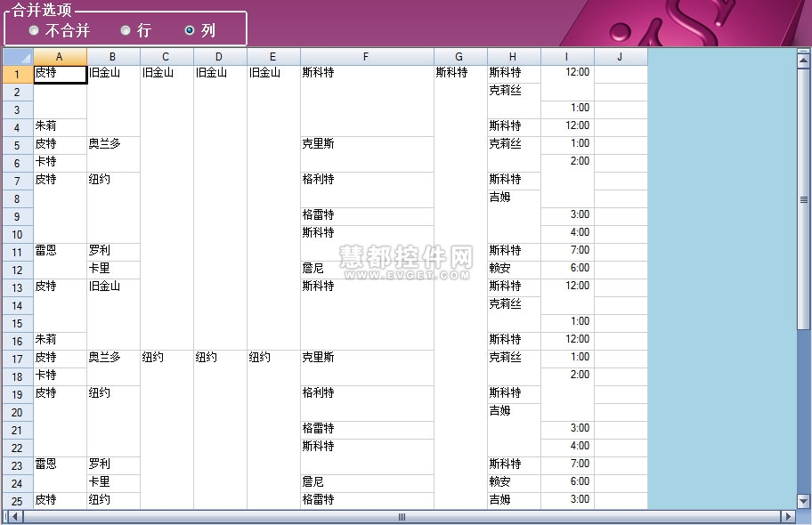Click cell 12:00 in row 1
This screenshot has width=812, height=525.
(567, 83)
